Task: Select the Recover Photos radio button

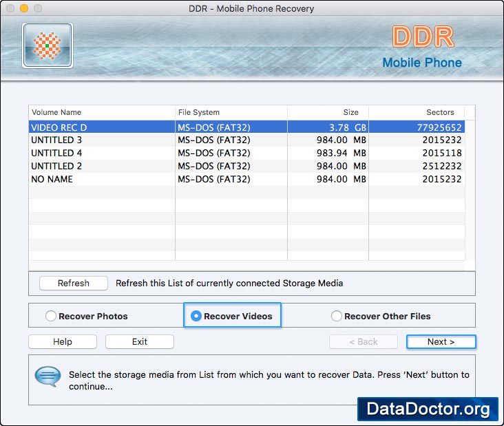Action: [x=51, y=316]
